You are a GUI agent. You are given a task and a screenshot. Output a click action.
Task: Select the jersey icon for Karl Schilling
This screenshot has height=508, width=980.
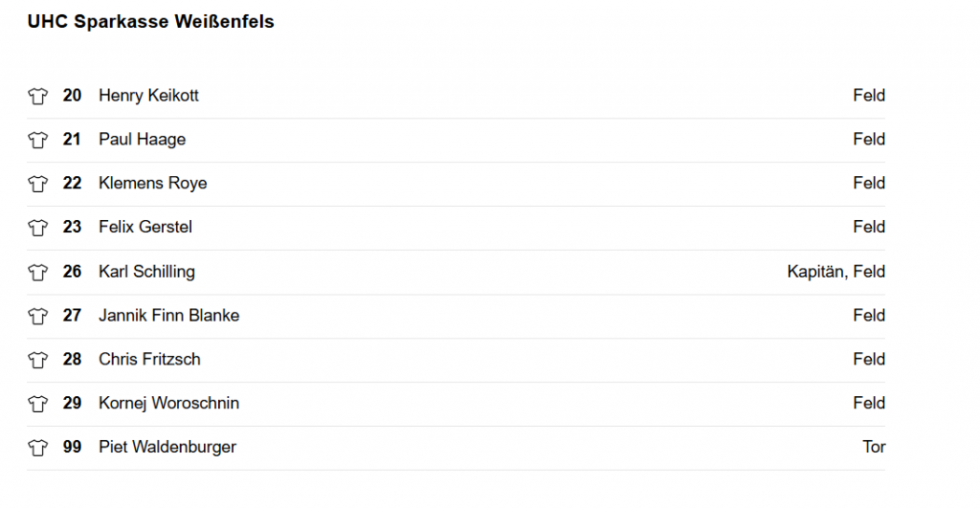[x=37, y=273]
